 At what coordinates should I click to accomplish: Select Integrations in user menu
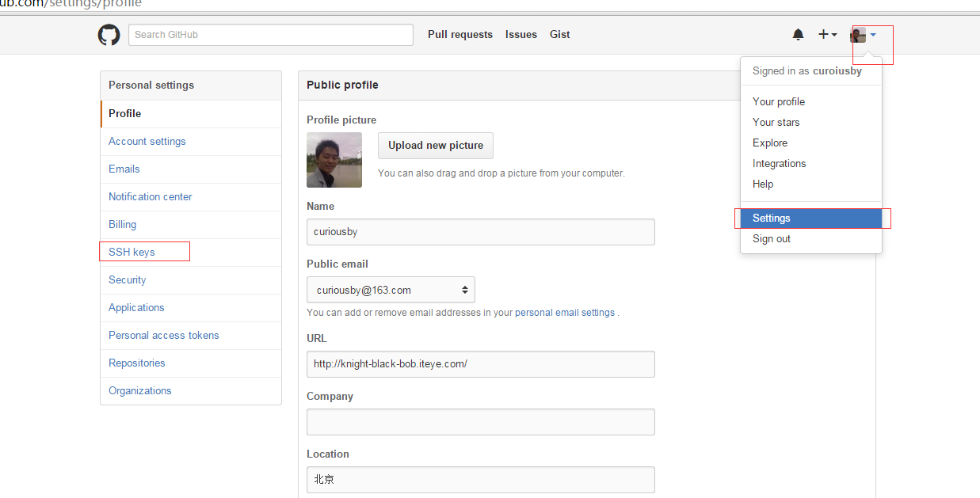tap(811, 164)
